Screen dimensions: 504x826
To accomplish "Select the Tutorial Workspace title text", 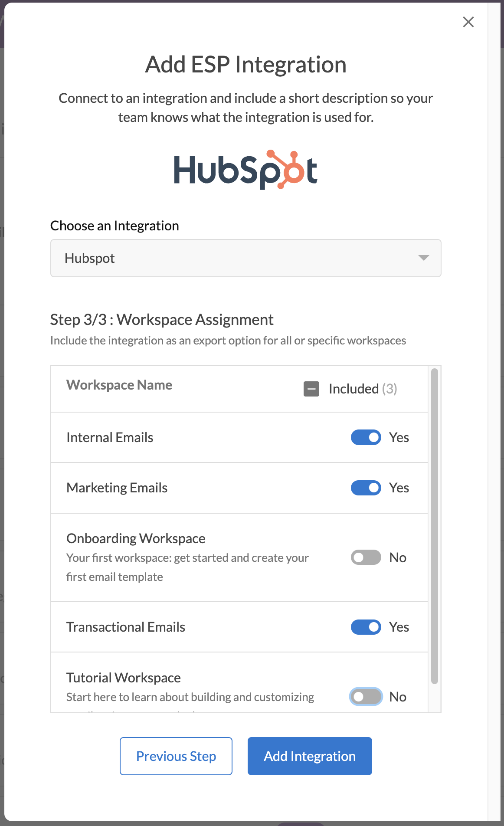I will (x=124, y=678).
